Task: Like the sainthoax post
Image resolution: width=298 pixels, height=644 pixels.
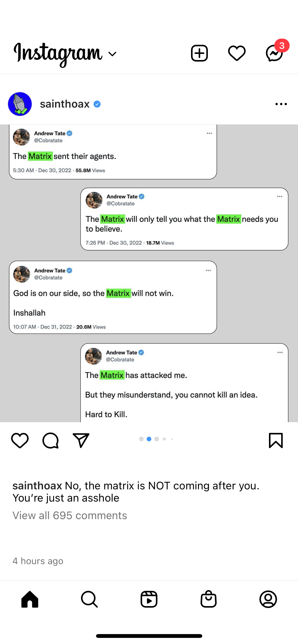Action: tap(20, 440)
